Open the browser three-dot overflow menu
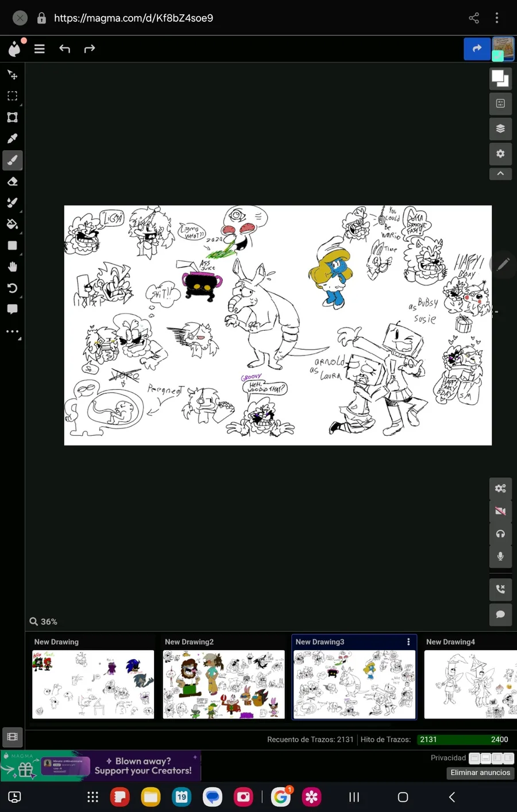Viewport: 517px width, 812px height. (x=497, y=18)
